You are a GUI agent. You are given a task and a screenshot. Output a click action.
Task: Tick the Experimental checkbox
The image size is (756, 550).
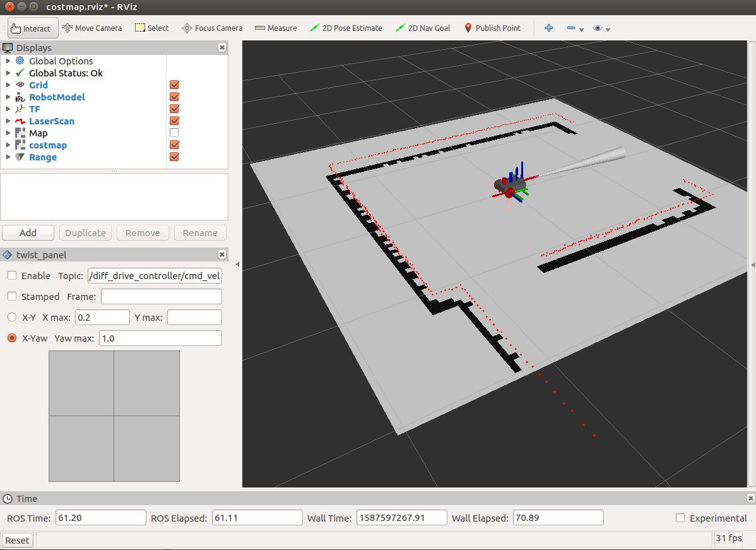[x=680, y=518]
